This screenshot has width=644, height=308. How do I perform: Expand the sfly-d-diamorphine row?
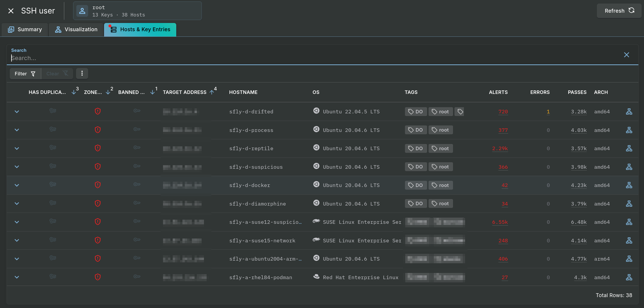click(17, 203)
